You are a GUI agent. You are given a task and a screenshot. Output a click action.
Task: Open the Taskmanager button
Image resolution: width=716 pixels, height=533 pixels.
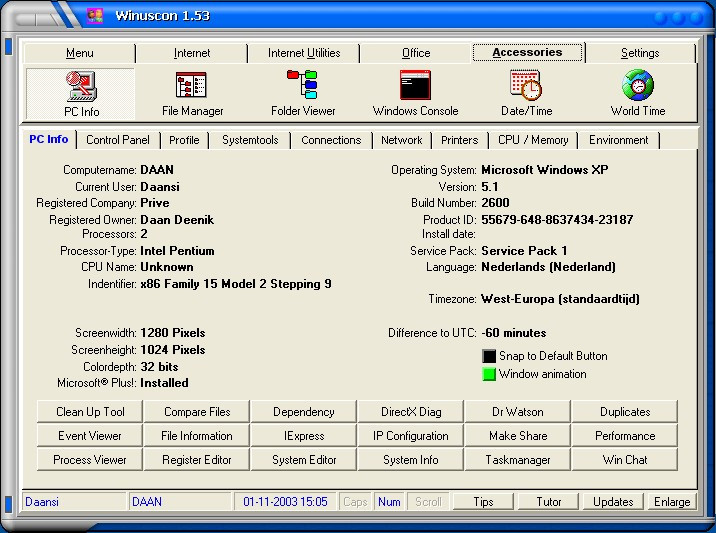(518, 459)
